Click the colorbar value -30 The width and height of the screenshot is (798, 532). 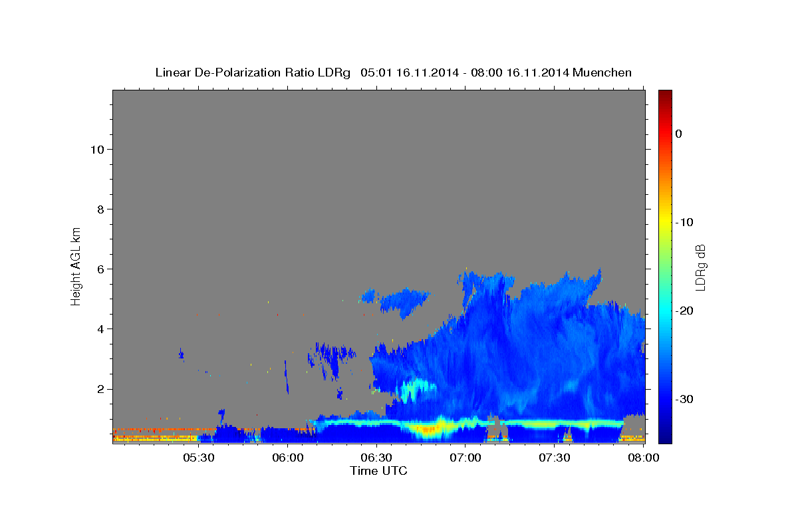(x=685, y=399)
